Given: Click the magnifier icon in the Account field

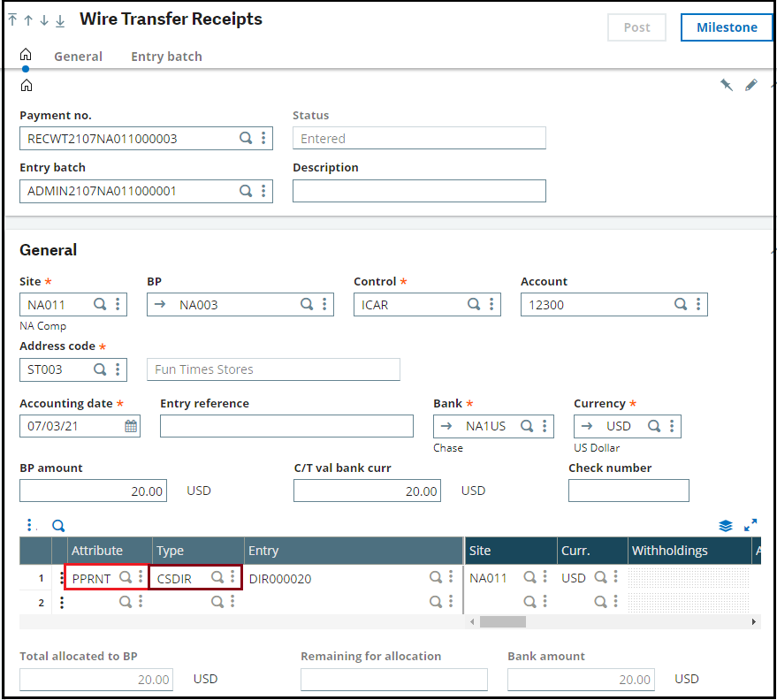Looking at the screenshot, I should click(x=681, y=304).
